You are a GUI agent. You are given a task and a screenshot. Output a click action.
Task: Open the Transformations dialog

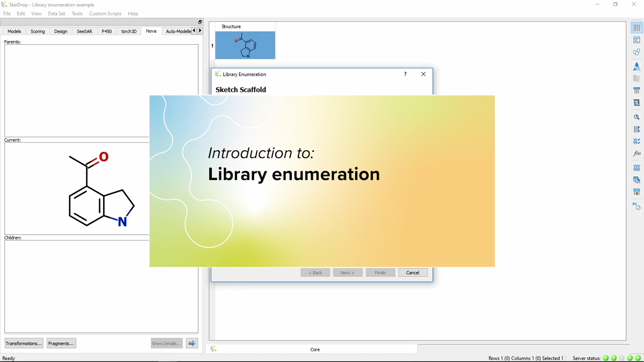[x=23, y=343]
